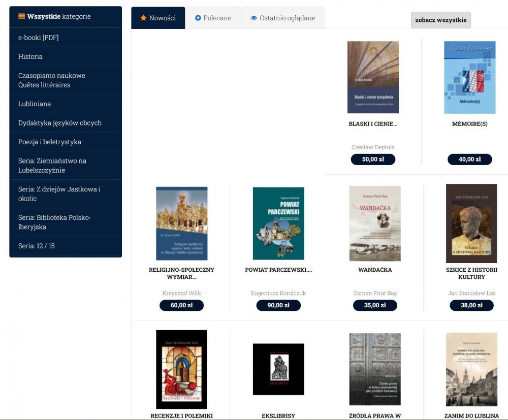This screenshot has height=420, width=508.
Task: Click the SZKICE Z HISTORII KULTURY title
Action: pyautogui.click(x=471, y=273)
